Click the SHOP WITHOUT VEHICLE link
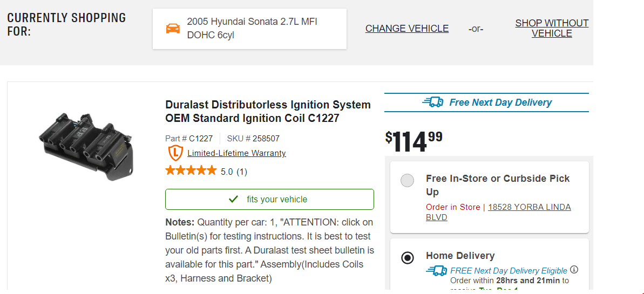This screenshot has height=294, width=644. click(551, 28)
